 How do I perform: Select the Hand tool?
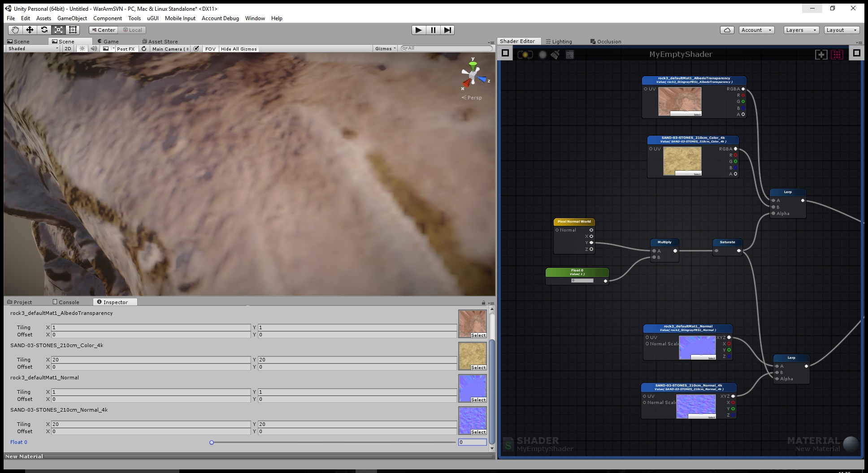(x=15, y=30)
